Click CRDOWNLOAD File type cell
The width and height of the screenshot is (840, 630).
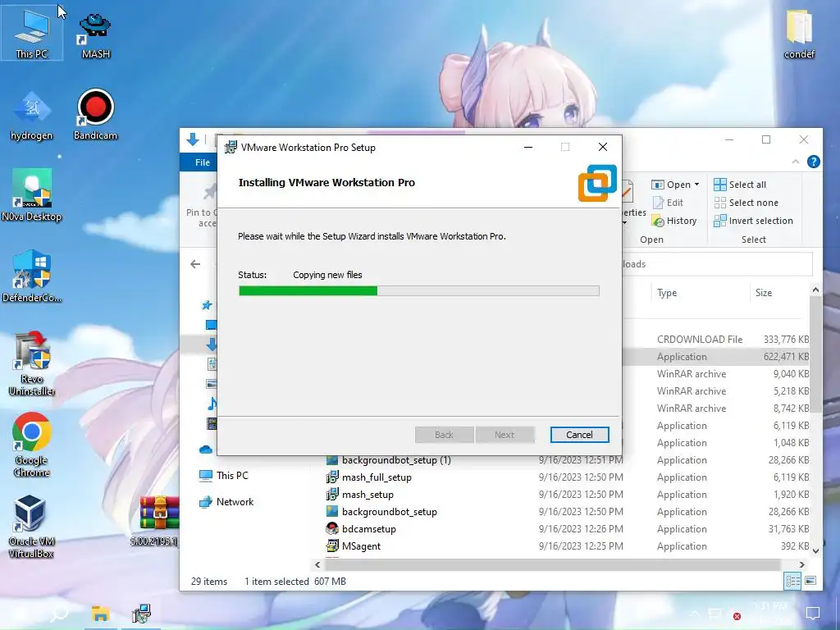point(700,339)
